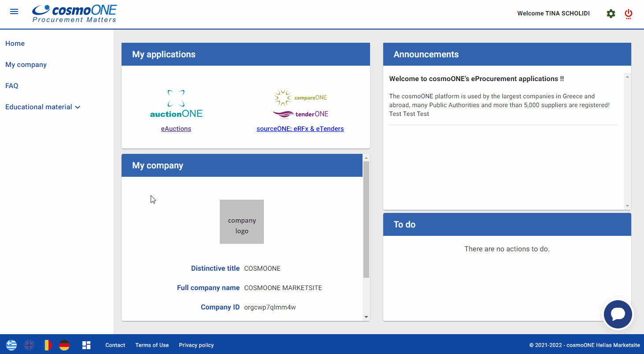Click the value COSMOONE MARKETSITE
The width and height of the screenshot is (644, 354).
283,288
